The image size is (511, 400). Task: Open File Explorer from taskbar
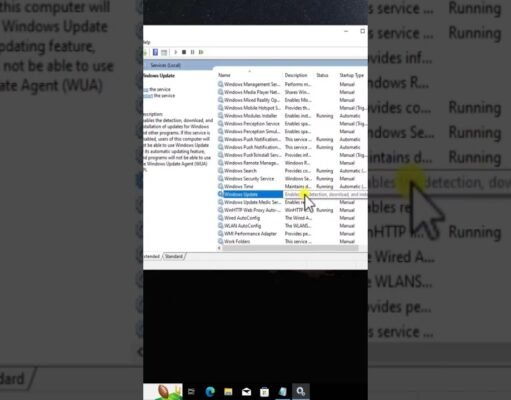(228, 392)
